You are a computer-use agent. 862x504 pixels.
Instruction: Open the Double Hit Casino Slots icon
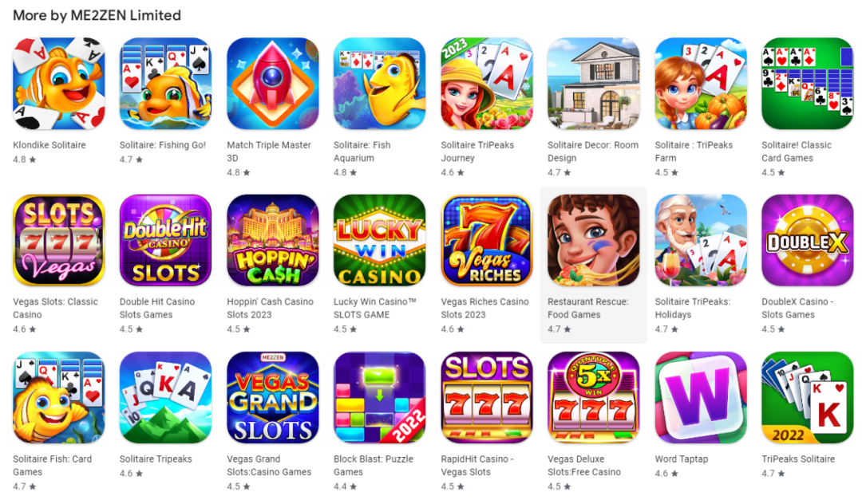click(x=165, y=241)
